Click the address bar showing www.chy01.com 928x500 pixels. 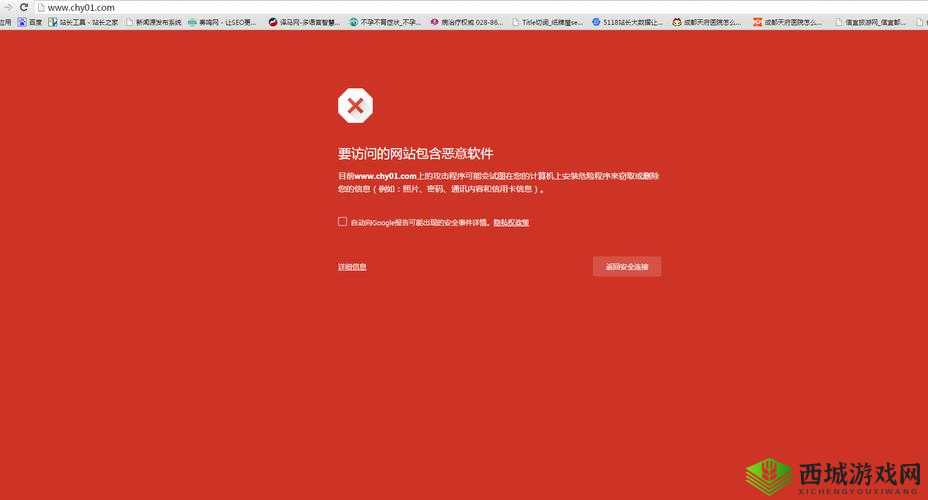pyautogui.click(x=481, y=8)
